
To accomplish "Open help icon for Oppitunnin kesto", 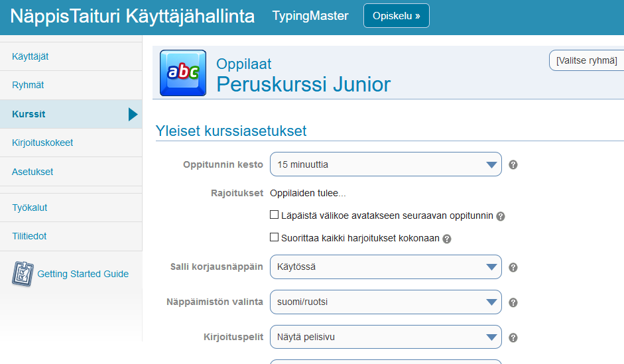I will 513,164.
